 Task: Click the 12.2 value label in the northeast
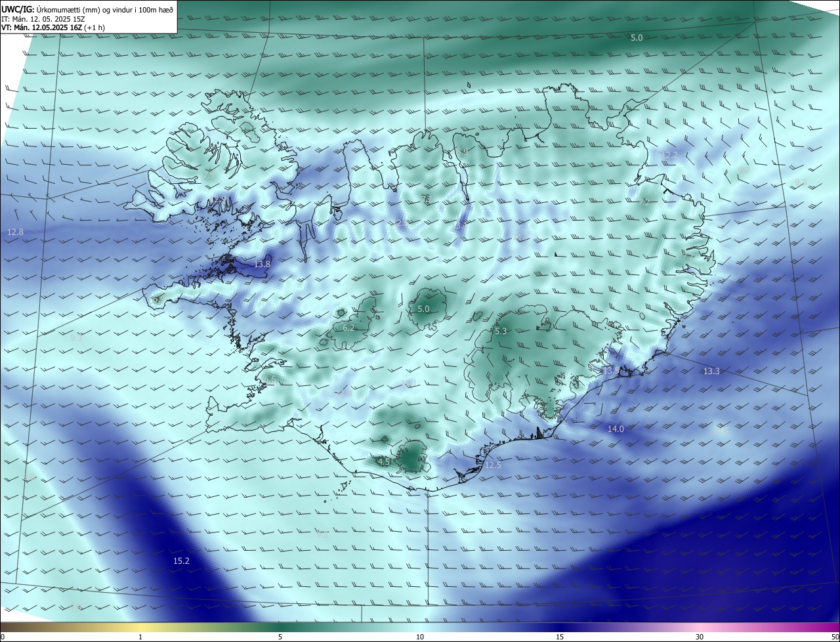tap(669, 155)
